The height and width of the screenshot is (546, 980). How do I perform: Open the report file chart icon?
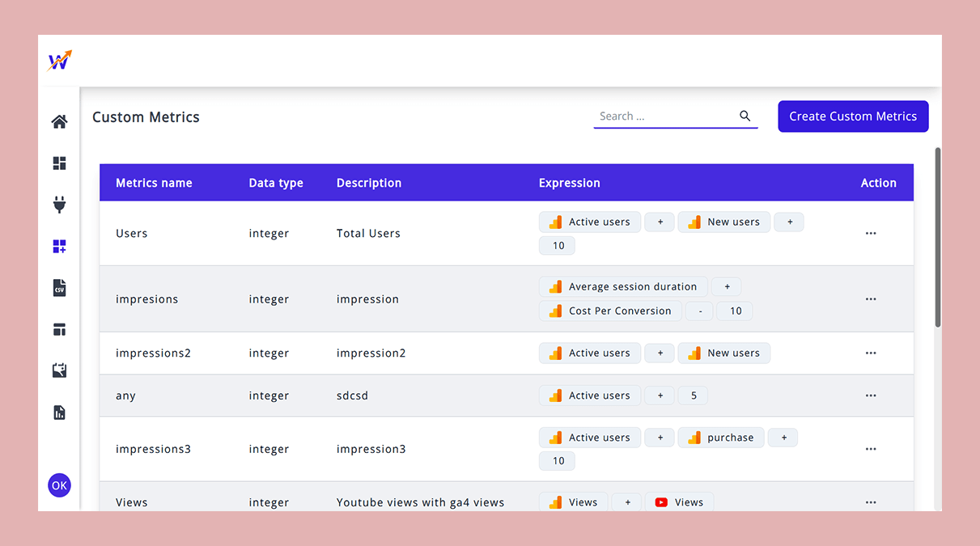click(59, 413)
